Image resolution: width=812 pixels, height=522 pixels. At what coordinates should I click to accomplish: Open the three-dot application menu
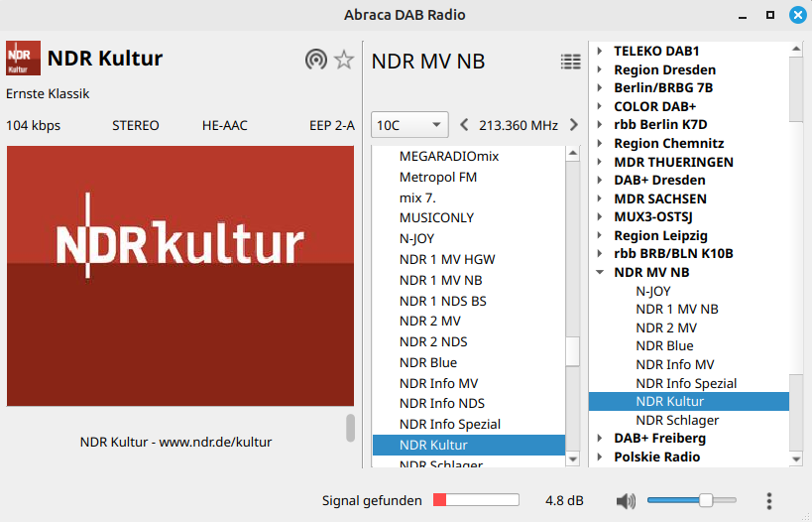tap(769, 501)
